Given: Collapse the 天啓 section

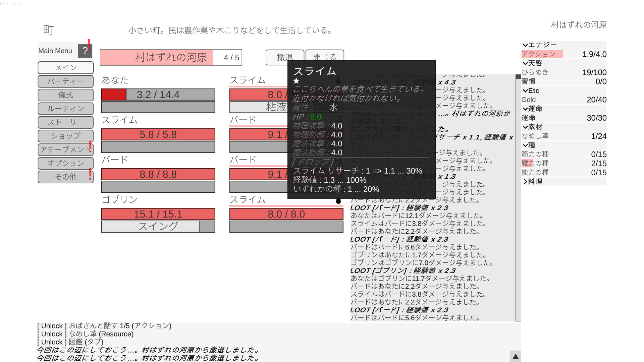Looking at the screenshot, I should (525, 63).
